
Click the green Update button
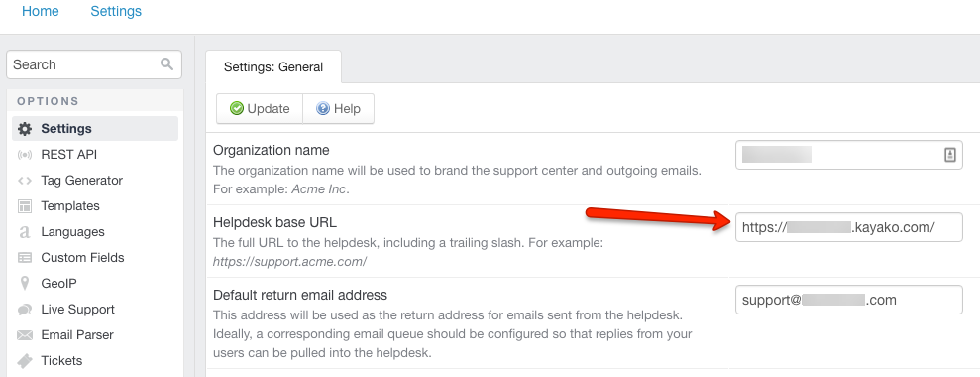click(x=260, y=109)
